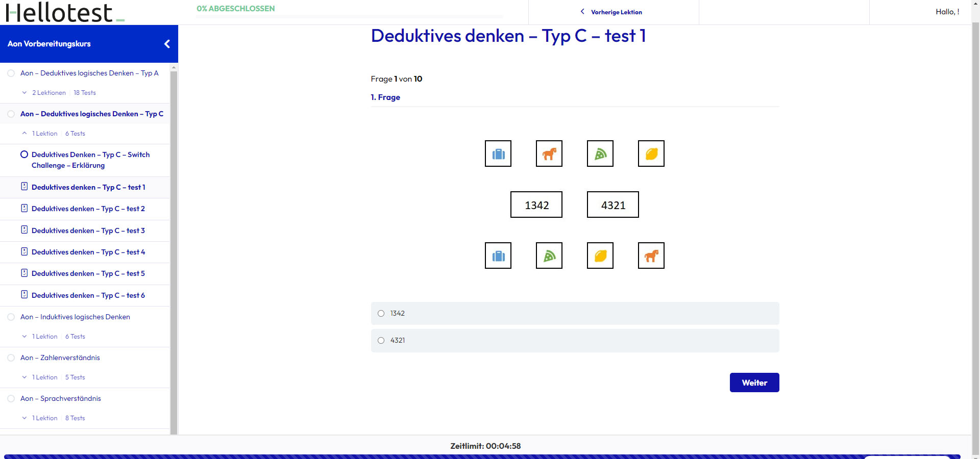Click the Frage 1 von 10 text
The width and height of the screenshot is (980, 459).
point(397,79)
